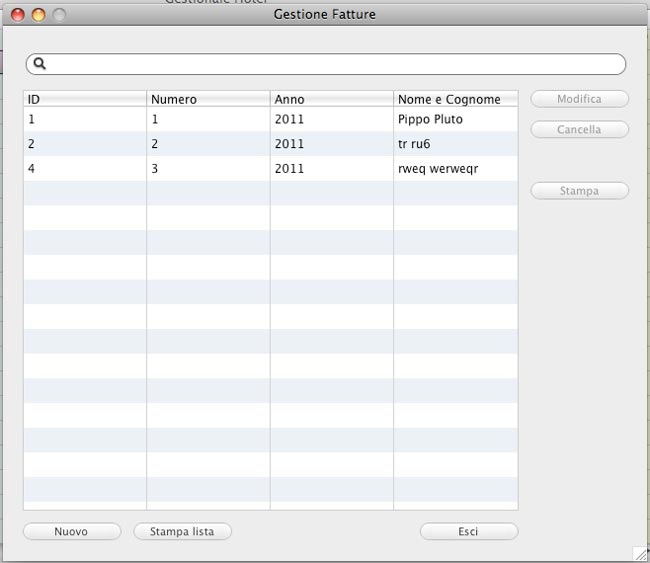The height and width of the screenshot is (563, 650).
Task: Click Numero cell in tr ru6 row
Action: coord(208,144)
